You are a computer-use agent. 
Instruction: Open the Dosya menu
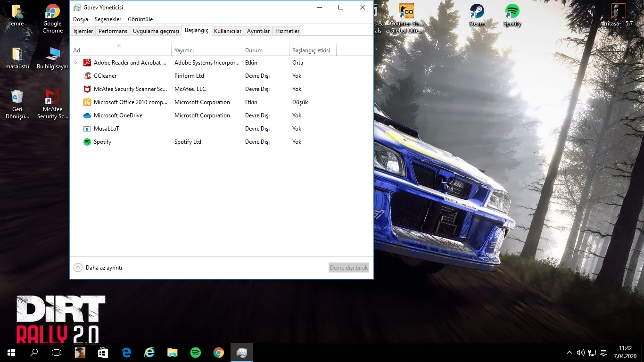coord(81,19)
